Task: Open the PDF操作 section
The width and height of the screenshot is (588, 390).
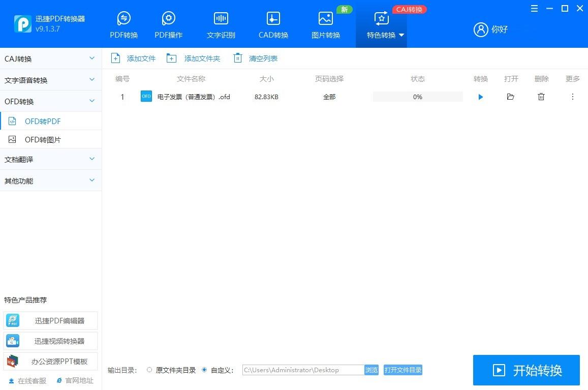Action: point(168,23)
